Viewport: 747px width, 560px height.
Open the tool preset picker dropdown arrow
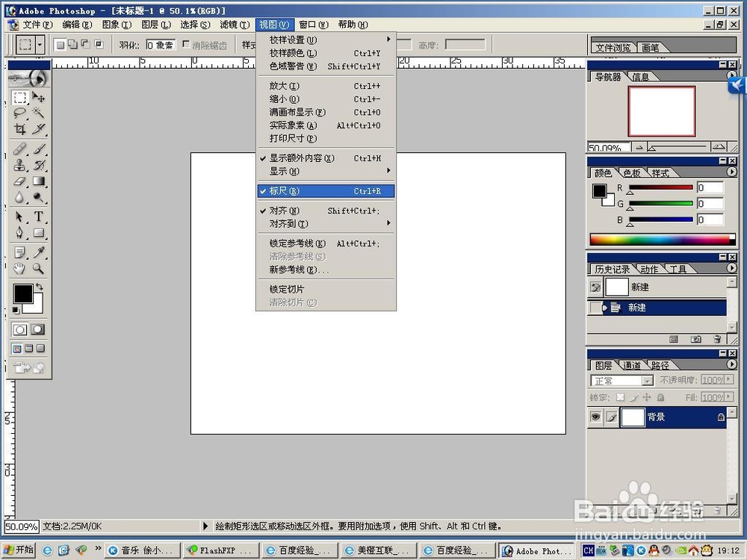(40, 45)
